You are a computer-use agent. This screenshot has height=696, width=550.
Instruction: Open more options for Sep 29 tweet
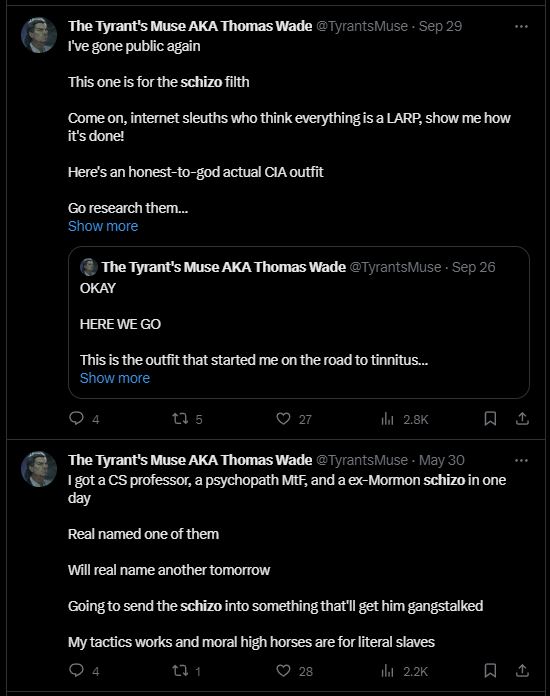point(521,26)
